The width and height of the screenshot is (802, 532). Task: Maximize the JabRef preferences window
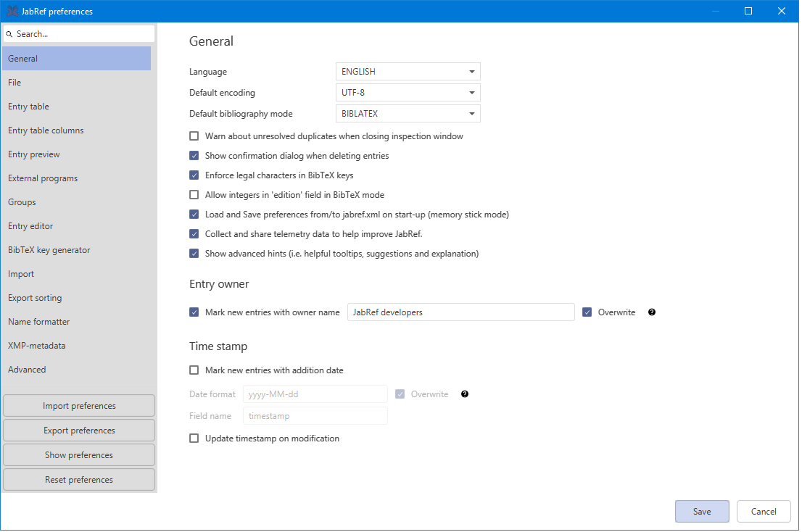coord(748,12)
